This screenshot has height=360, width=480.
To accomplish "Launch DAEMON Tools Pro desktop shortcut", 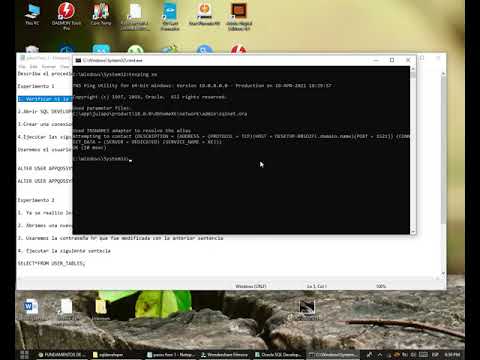I will coord(66,16).
